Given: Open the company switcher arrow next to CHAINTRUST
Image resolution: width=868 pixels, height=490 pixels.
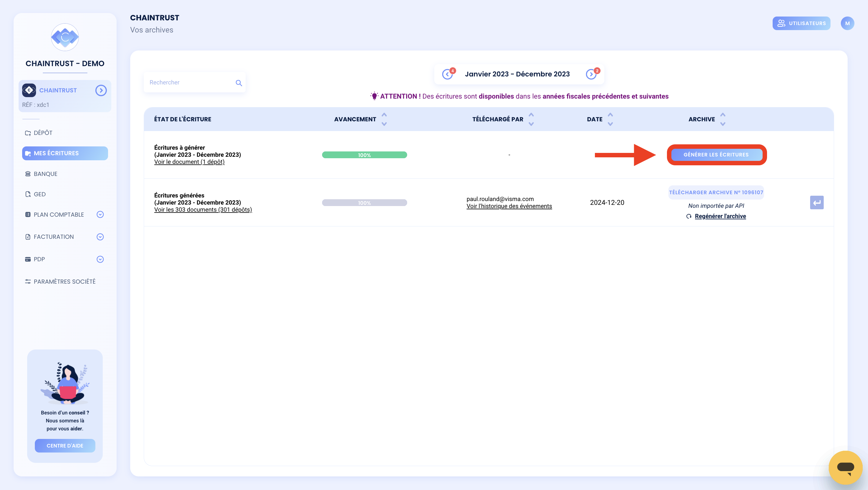Looking at the screenshot, I should pos(101,90).
